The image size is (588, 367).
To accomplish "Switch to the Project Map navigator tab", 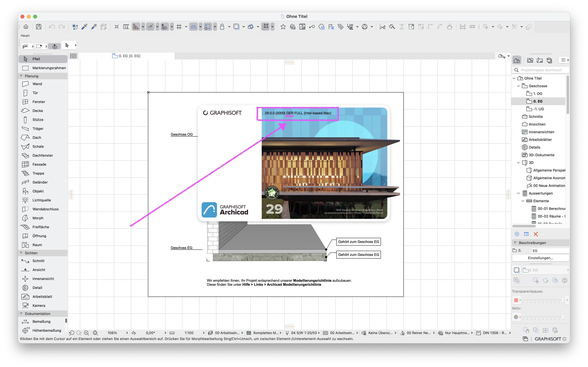I will (517, 60).
